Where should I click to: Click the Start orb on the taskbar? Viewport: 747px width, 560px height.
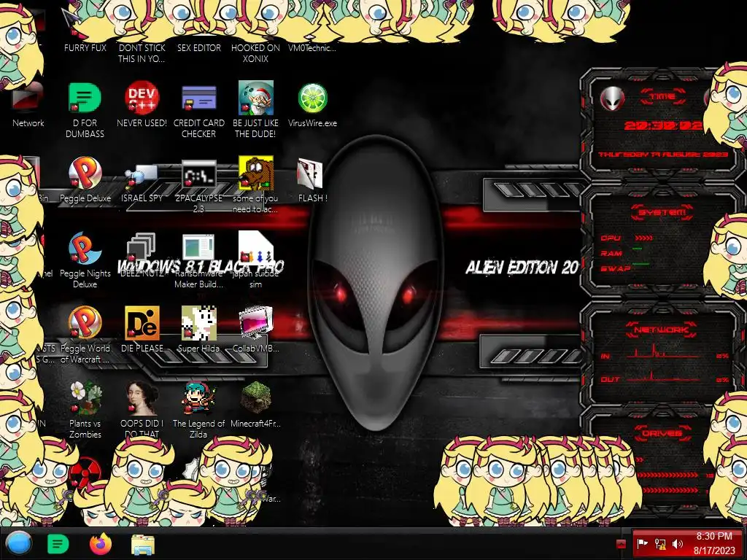tap(19, 544)
